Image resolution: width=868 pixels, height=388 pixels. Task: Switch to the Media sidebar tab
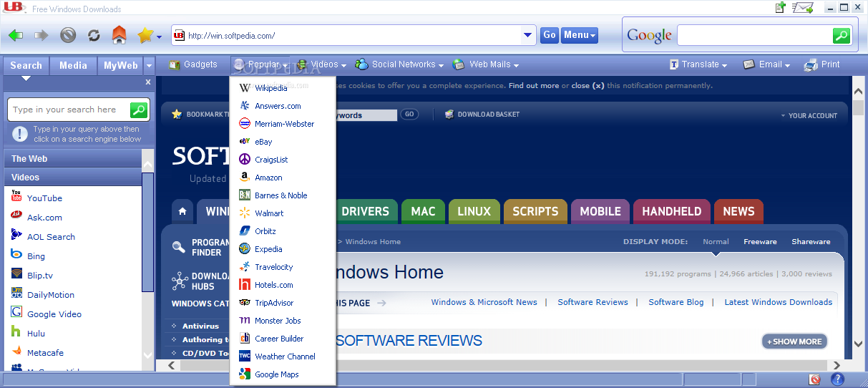(x=73, y=65)
